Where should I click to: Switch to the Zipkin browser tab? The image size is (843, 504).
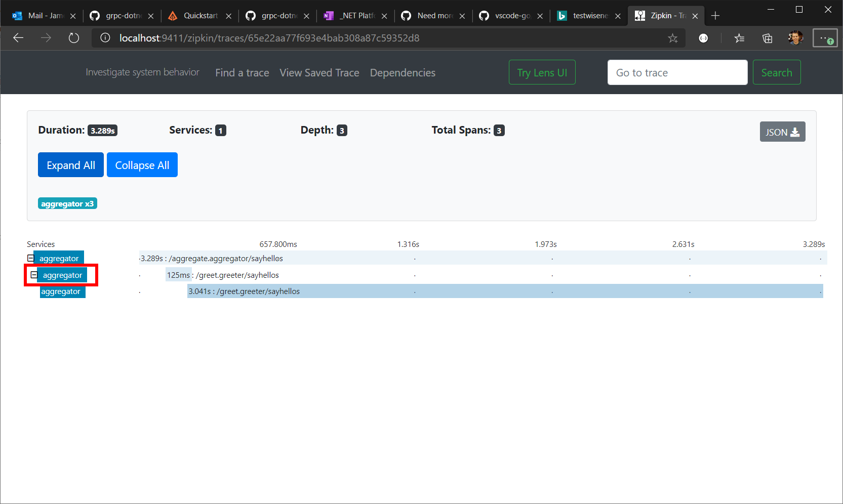point(663,15)
